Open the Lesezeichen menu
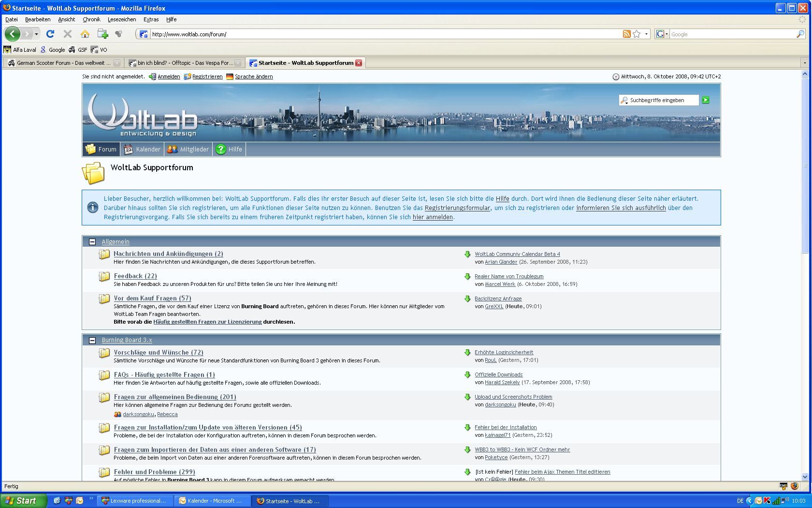The image size is (812, 508). tap(122, 19)
